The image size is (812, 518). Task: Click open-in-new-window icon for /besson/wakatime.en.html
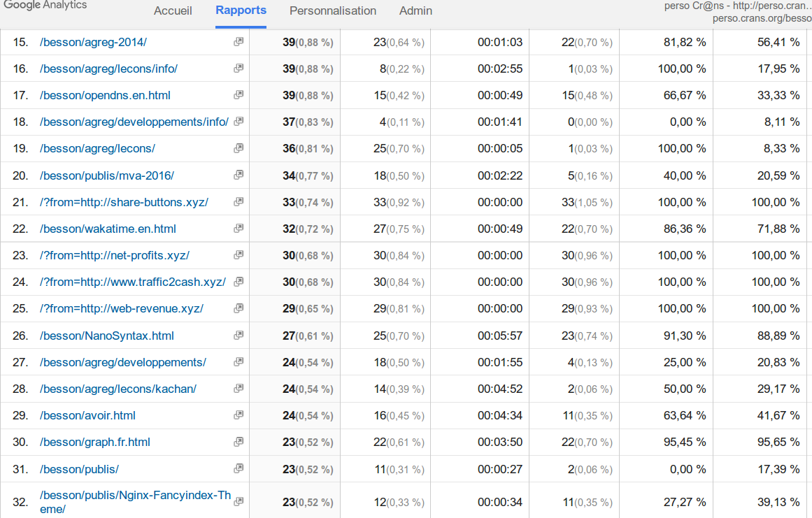238,229
